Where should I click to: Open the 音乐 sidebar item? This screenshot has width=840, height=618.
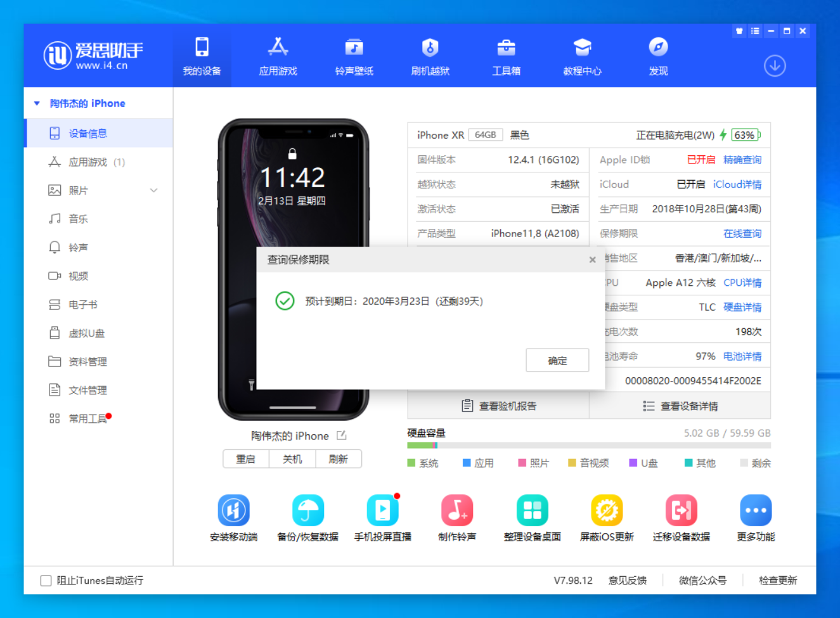(x=98, y=219)
